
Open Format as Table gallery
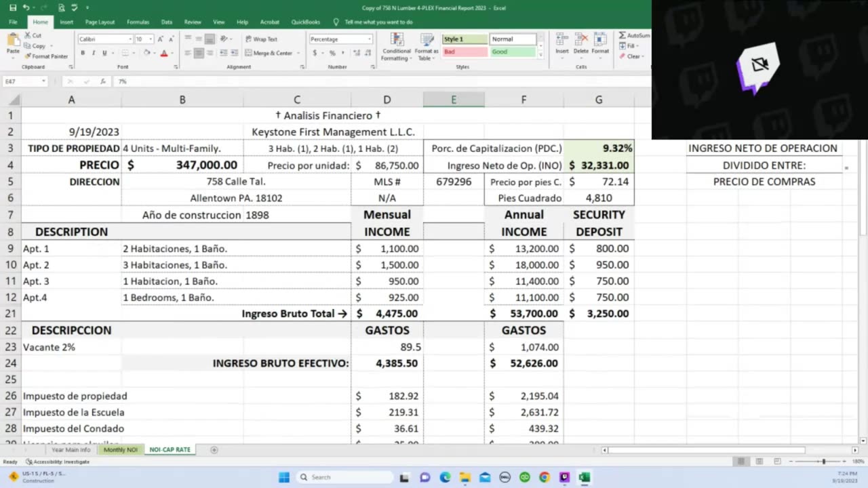(x=427, y=46)
